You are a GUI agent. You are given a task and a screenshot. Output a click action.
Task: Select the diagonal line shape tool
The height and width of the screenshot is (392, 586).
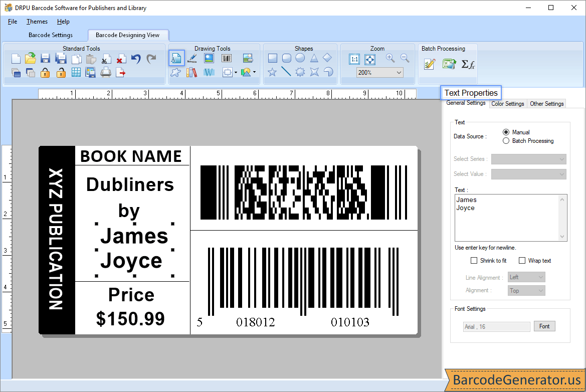[x=286, y=71]
